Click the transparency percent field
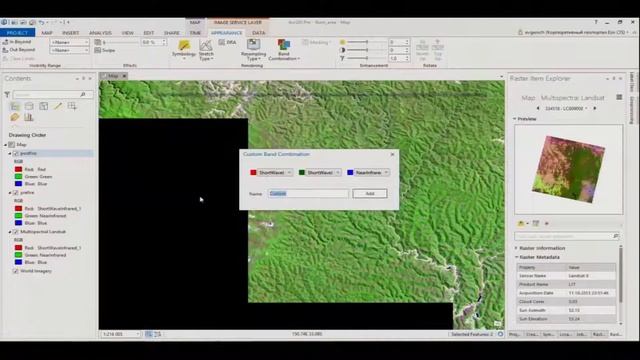Screen dimensions: 640x360 pos(153,42)
